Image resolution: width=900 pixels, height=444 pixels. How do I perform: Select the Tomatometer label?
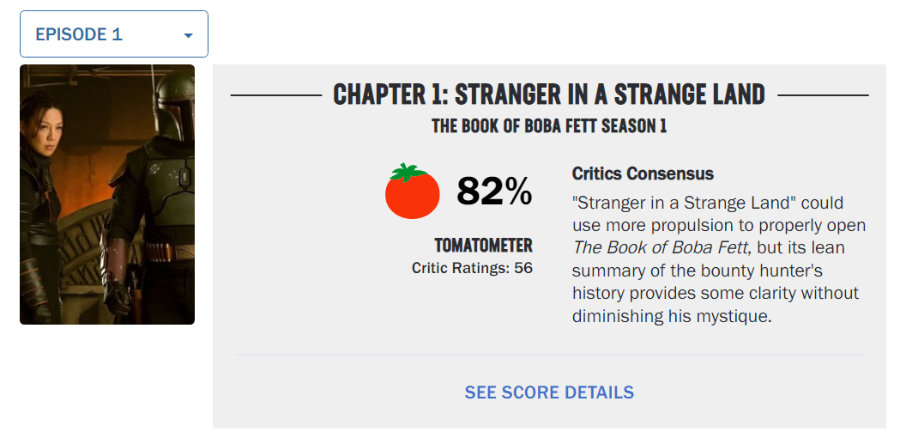(x=483, y=246)
